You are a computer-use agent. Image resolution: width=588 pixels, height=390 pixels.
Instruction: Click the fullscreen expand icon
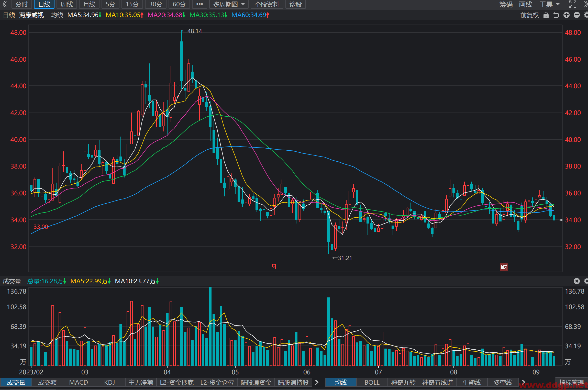[x=573, y=4]
